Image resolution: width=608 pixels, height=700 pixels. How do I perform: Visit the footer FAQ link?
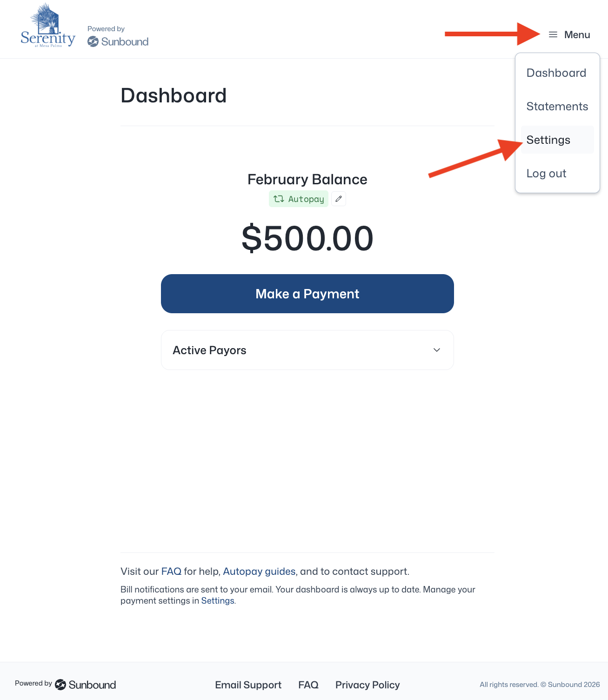[308, 685]
